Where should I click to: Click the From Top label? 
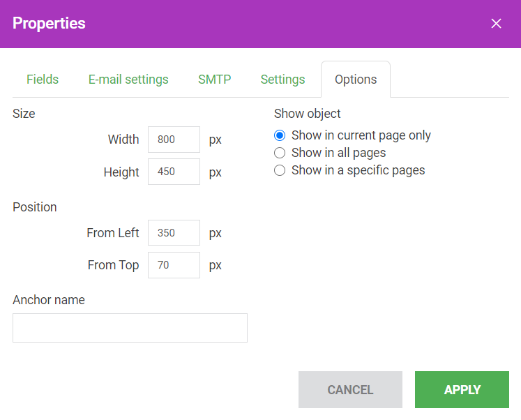coord(113,265)
